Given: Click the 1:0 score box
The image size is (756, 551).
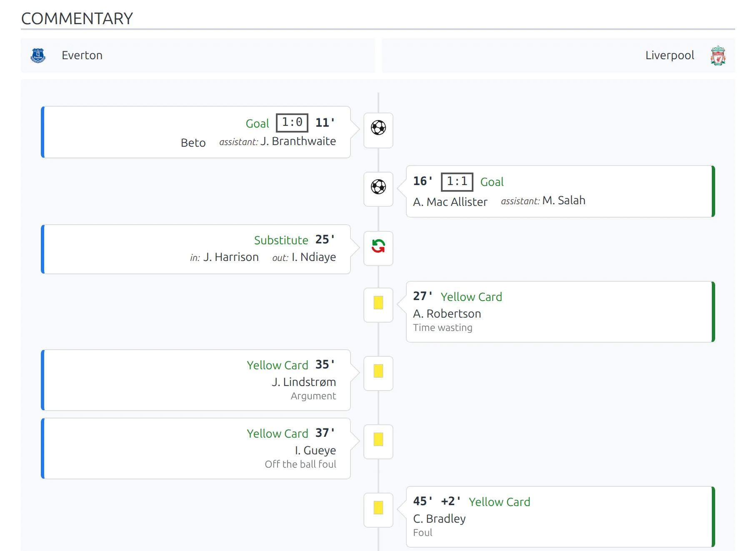Looking at the screenshot, I should coord(292,123).
